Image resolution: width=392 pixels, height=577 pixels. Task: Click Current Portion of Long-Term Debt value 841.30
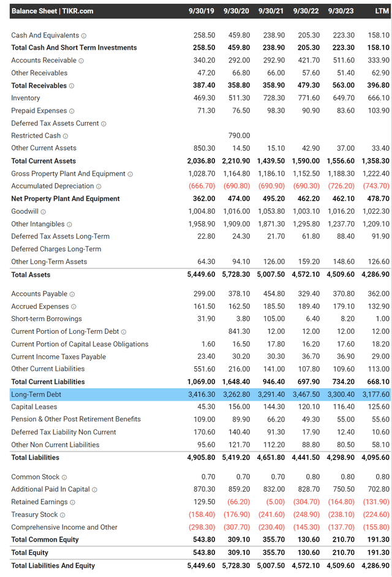click(239, 331)
